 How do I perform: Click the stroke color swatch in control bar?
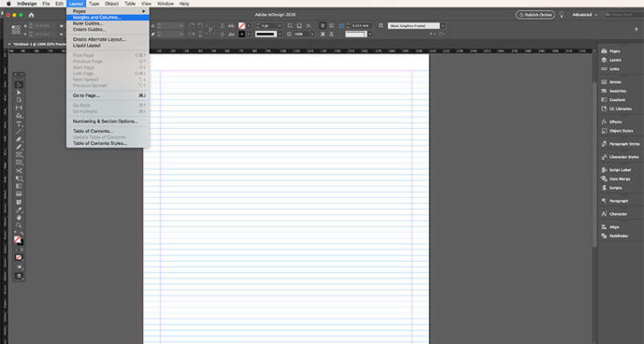coord(241,34)
